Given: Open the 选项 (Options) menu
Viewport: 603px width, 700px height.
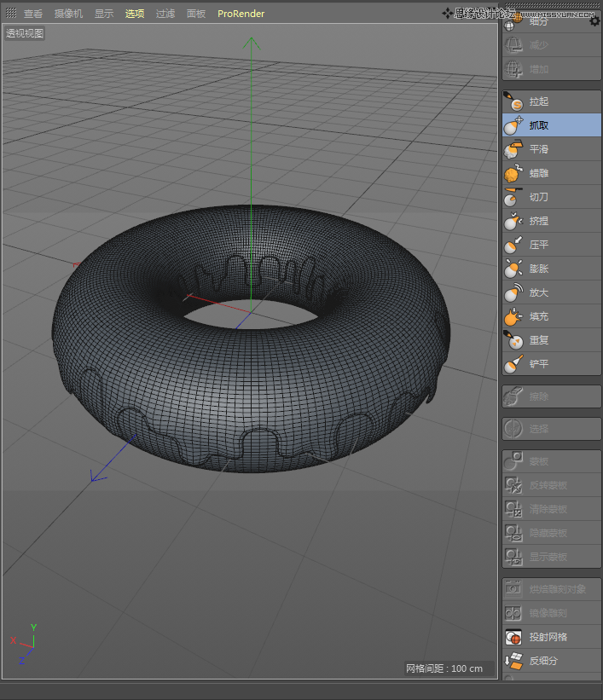Looking at the screenshot, I should [135, 14].
